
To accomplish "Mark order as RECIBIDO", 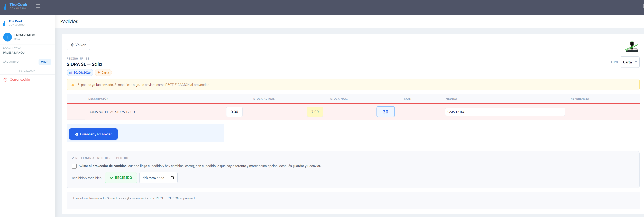I will [121, 178].
